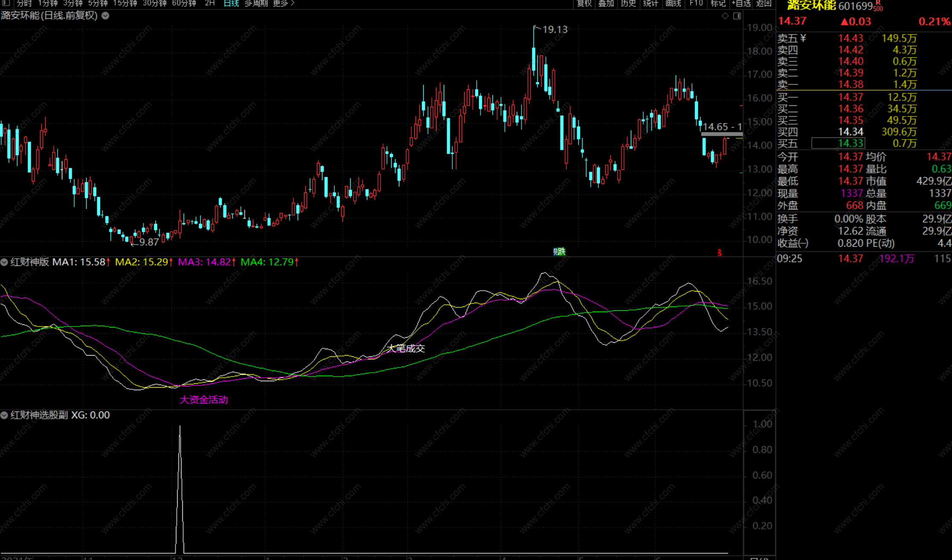The height and width of the screenshot is (560, 952).
Task: Click the red S marker icon
Action: pyautogui.click(x=720, y=253)
